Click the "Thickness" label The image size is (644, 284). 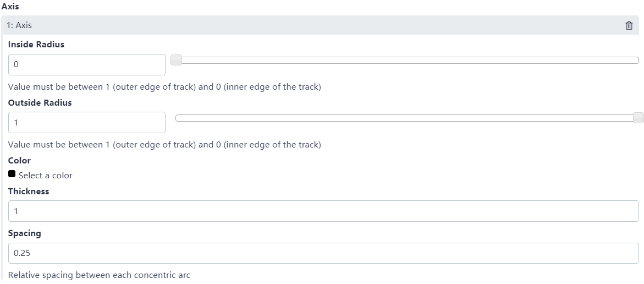(29, 191)
